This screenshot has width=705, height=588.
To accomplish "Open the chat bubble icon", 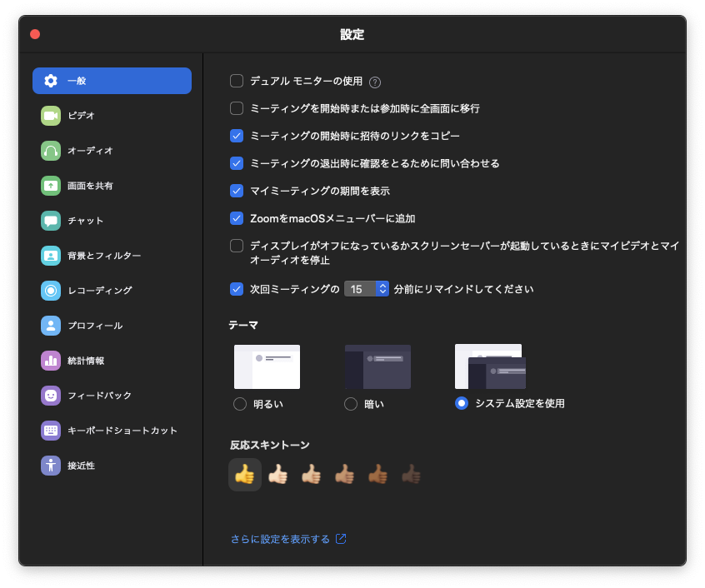I will 51,221.
